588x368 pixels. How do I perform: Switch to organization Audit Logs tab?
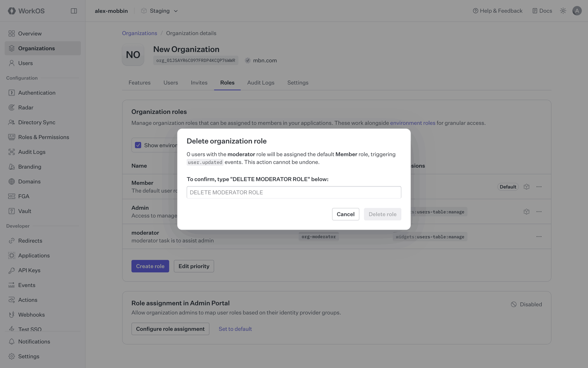(261, 82)
